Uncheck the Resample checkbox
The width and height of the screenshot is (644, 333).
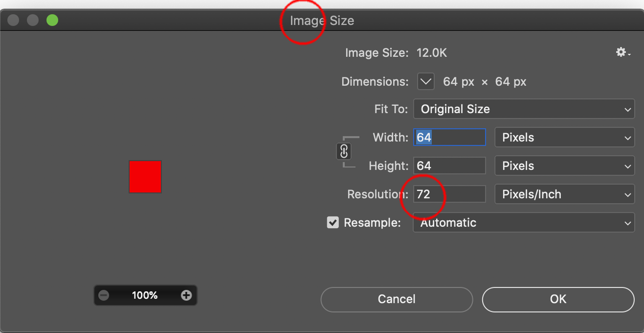click(333, 222)
